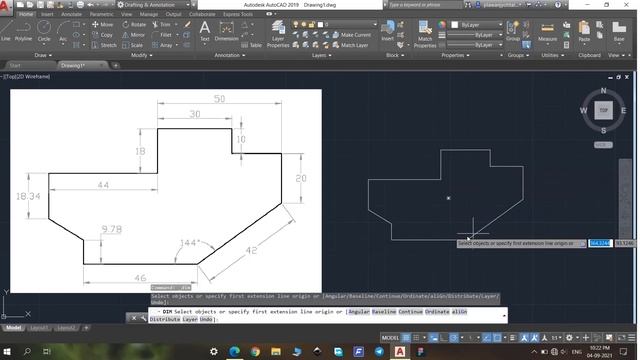
Task: Select the Polyline tool
Action: coord(23,31)
